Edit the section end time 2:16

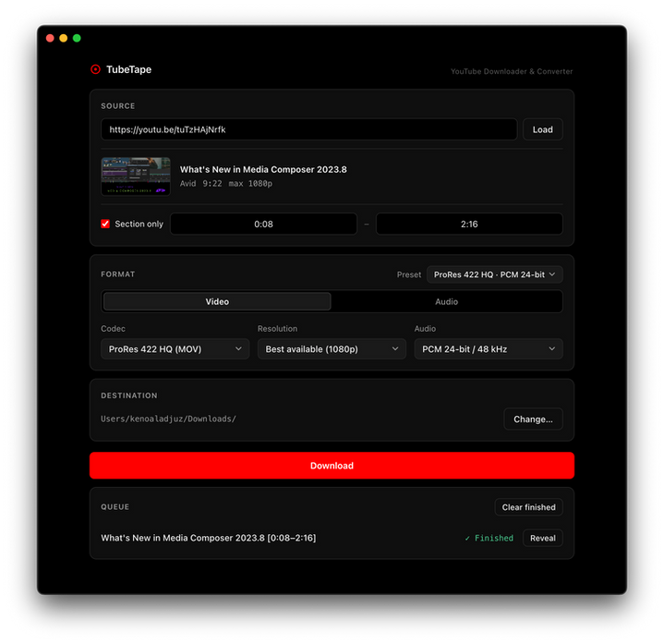point(469,224)
